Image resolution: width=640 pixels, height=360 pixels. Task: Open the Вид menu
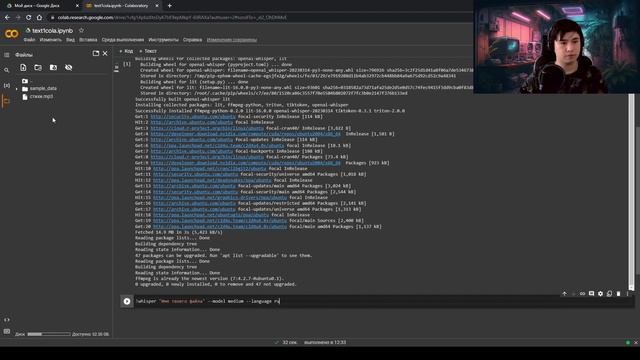70,40
